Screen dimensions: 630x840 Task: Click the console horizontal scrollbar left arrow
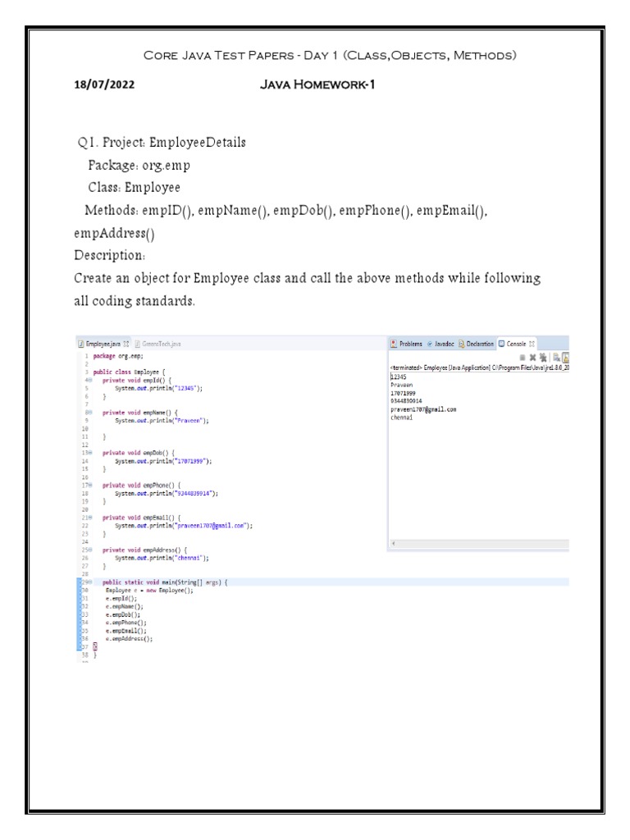[x=393, y=543]
